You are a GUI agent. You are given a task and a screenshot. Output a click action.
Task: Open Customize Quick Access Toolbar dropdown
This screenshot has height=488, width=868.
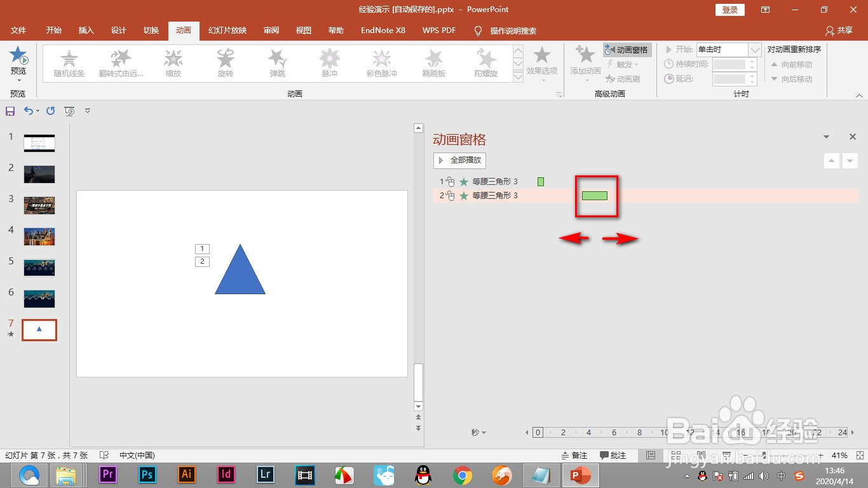(x=88, y=111)
